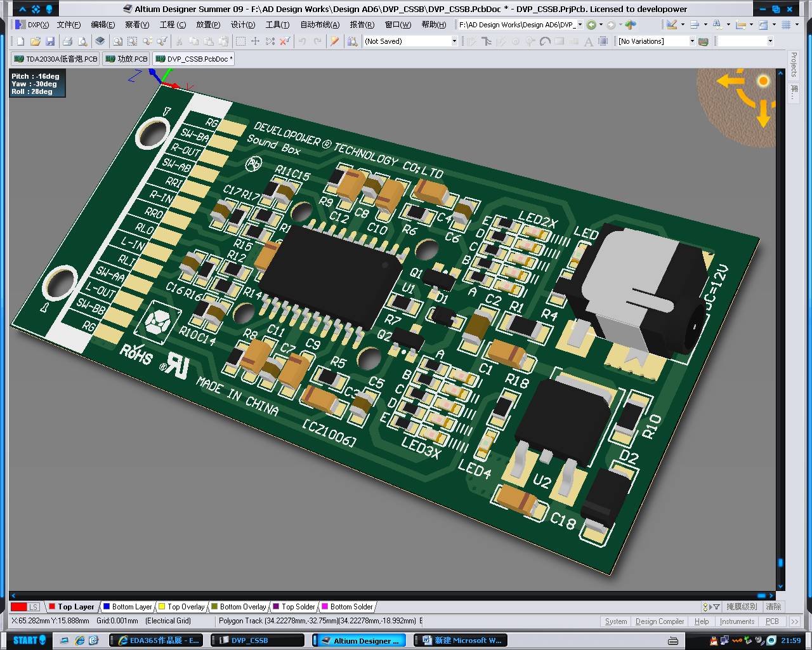Open the Instruments panel button
Screen dimensions: 812x650
737,622
